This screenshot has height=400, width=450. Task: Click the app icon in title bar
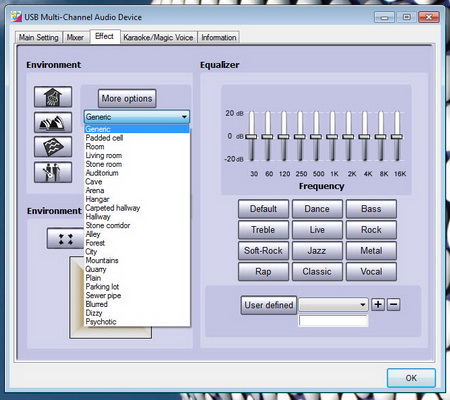[16, 17]
